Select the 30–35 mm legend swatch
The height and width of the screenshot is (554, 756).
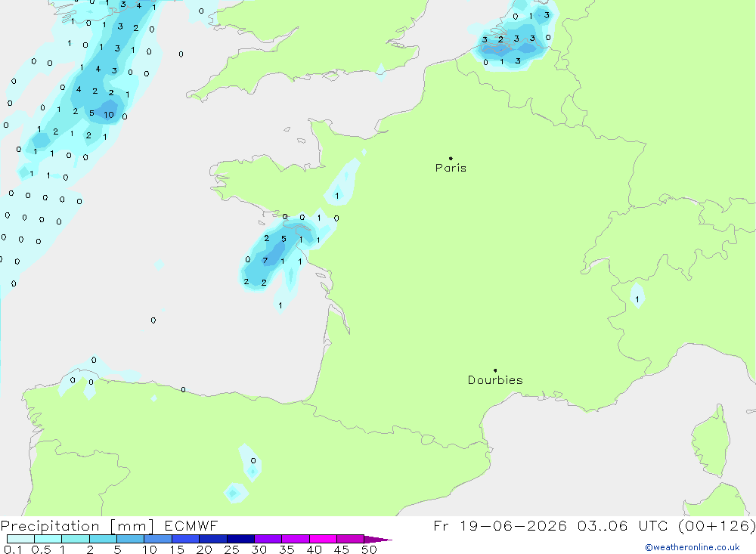click(x=268, y=539)
